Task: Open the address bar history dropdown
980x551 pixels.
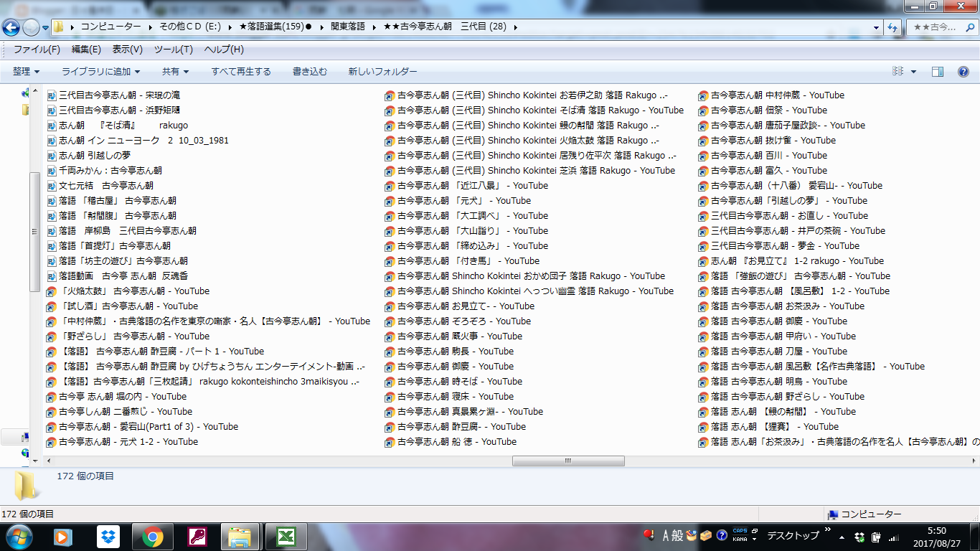Action: [x=877, y=27]
